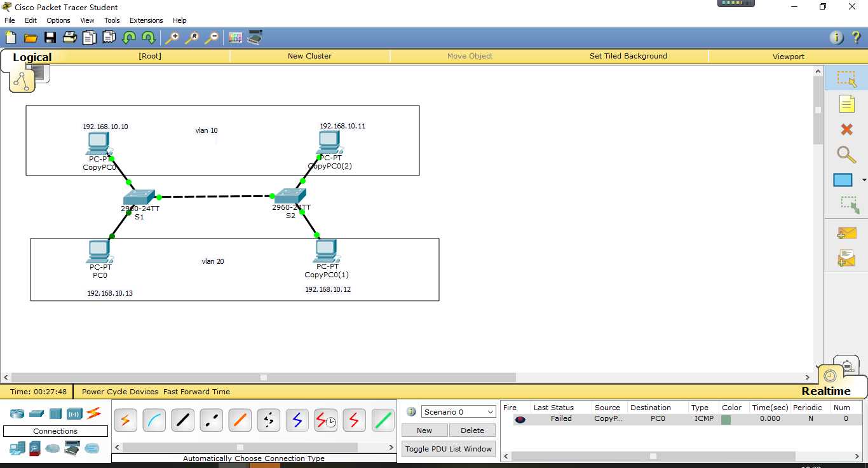Screen dimensions: 868x468
Task: Choose the Routers device category
Action: [17, 414]
